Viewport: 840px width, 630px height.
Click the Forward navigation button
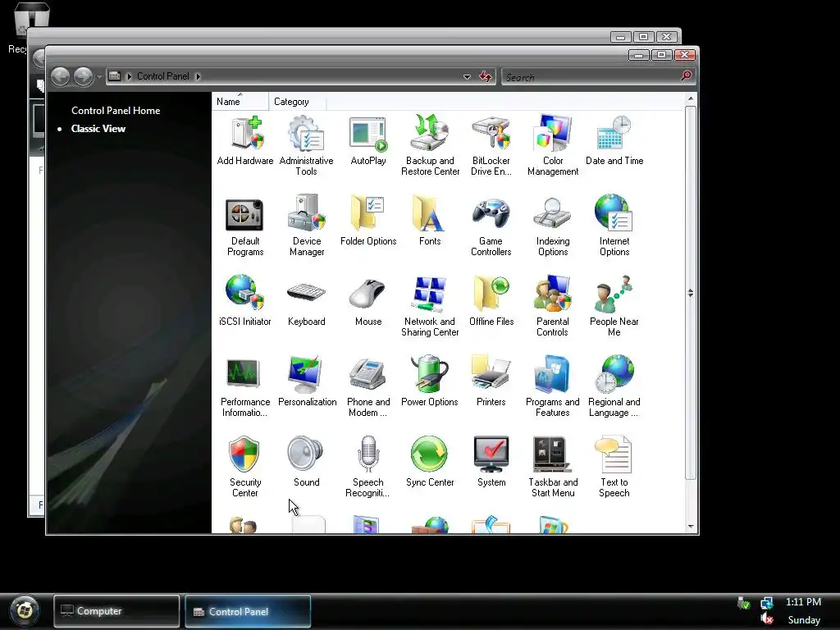coord(83,76)
